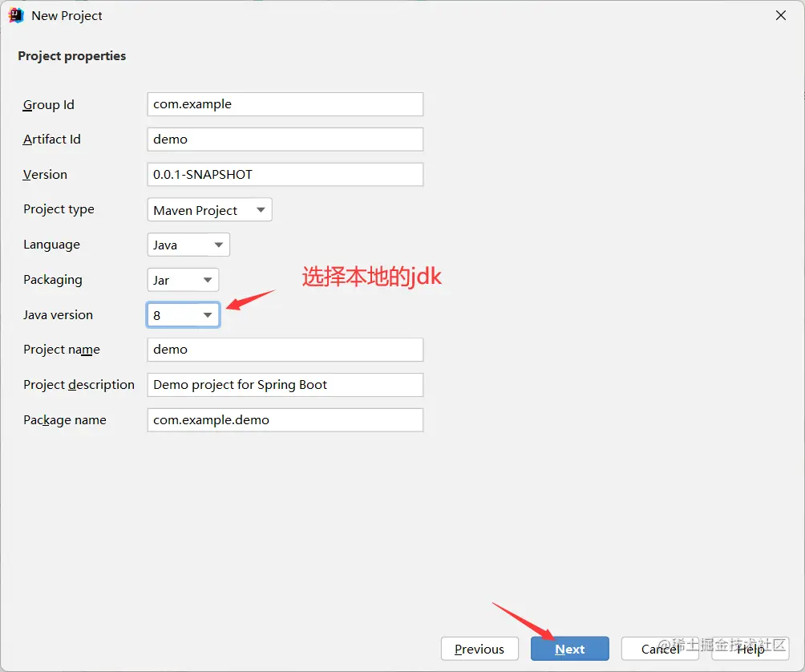Open the Packaging dropdown showing Jar
Image resolution: width=805 pixels, height=672 pixels.
(x=183, y=280)
